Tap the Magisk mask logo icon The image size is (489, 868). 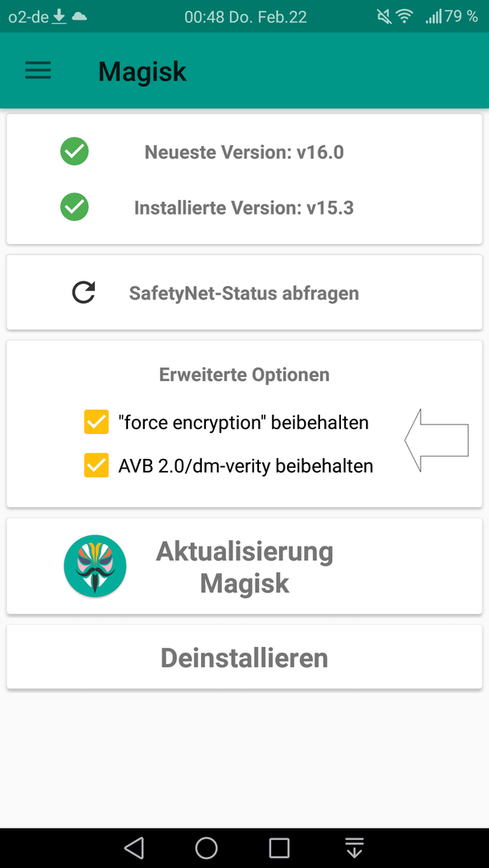point(95,566)
